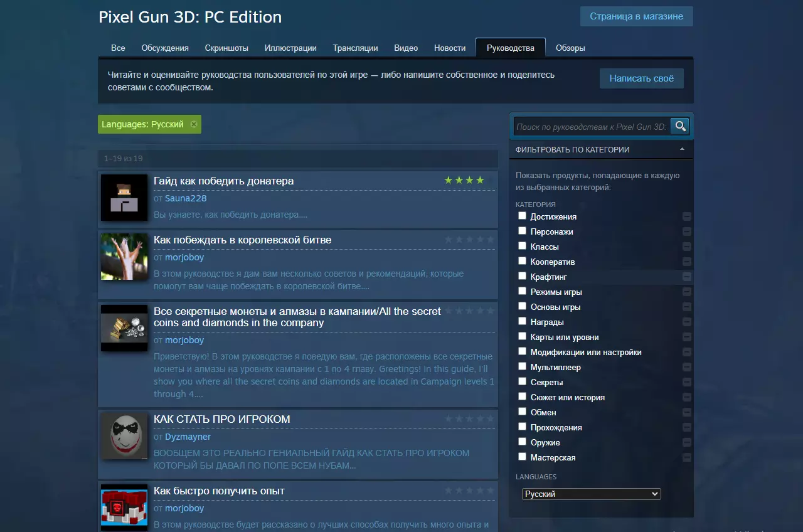The height and width of the screenshot is (532, 803).
Task: Click the Страница в магазине button
Action: 636,16
